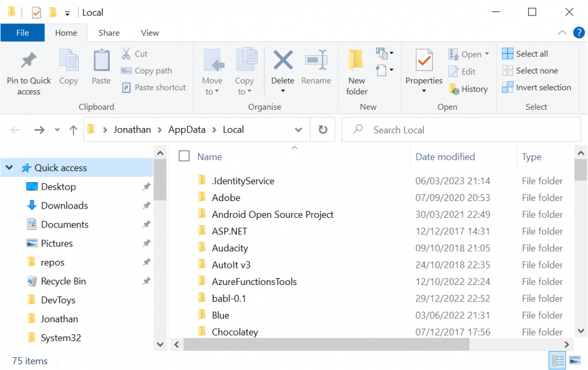Select DevToys in the navigation pane

(x=58, y=300)
